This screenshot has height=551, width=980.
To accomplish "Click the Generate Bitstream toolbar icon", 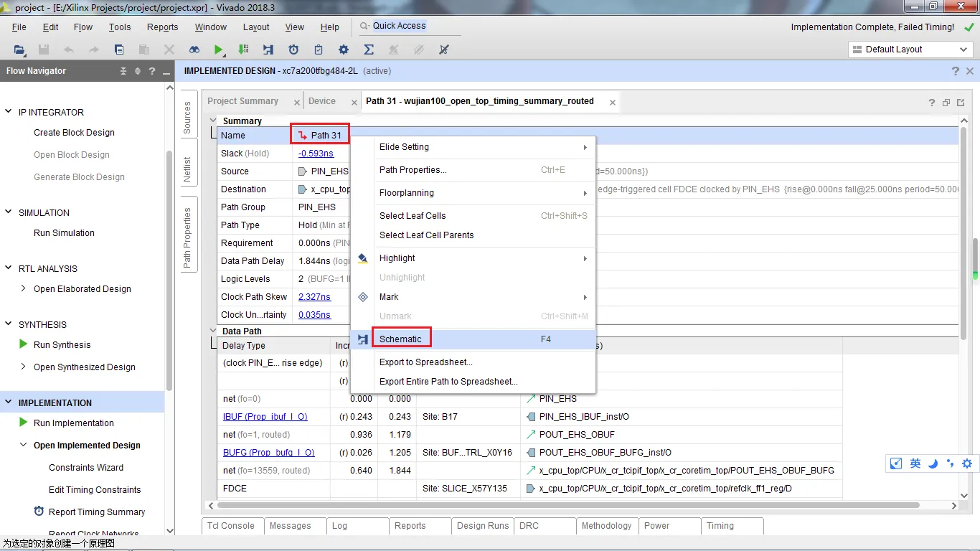I will coord(243,50).
